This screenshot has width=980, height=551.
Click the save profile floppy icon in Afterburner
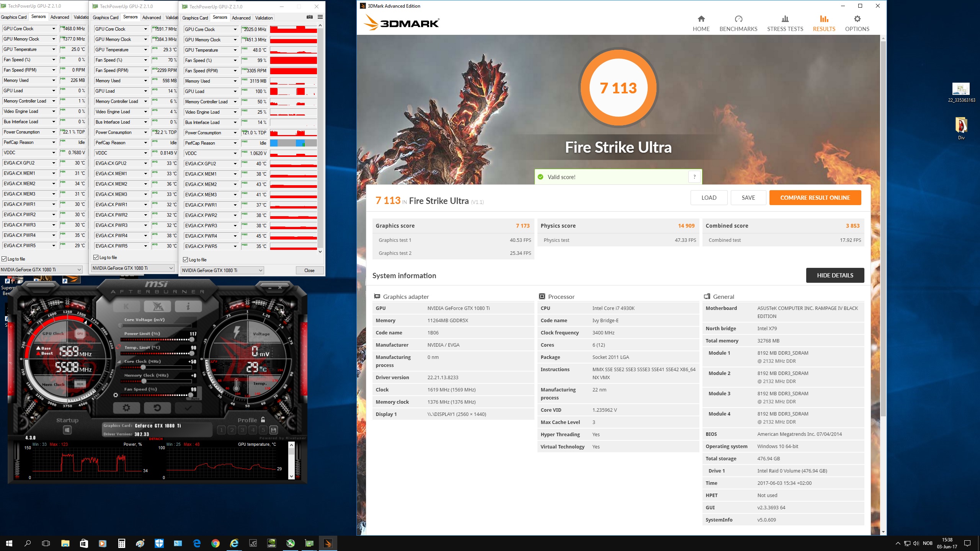tap(273, 430)
